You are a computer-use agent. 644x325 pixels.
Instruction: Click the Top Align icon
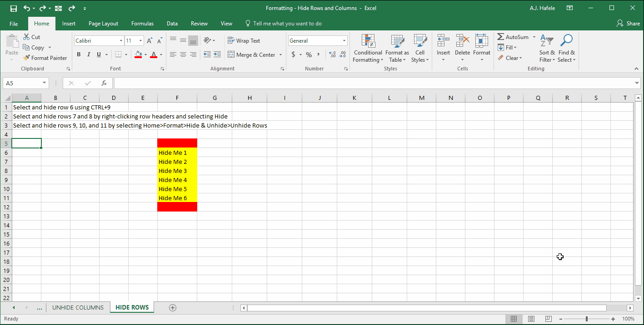pos(173,40)
